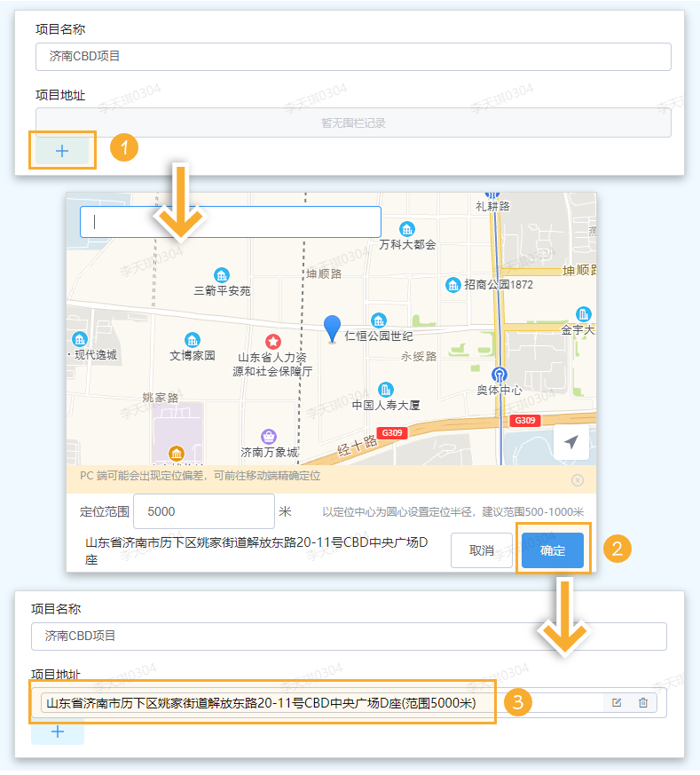Click the plus button under the empty fence record
This screenshot has height=775, width=700.
coord(62,151)
